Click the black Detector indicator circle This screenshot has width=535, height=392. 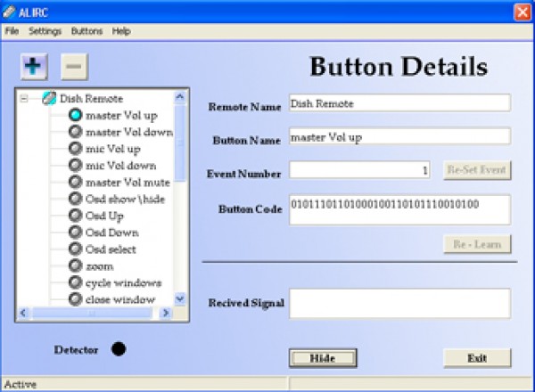pyautogui.click(x=119, y=349)
